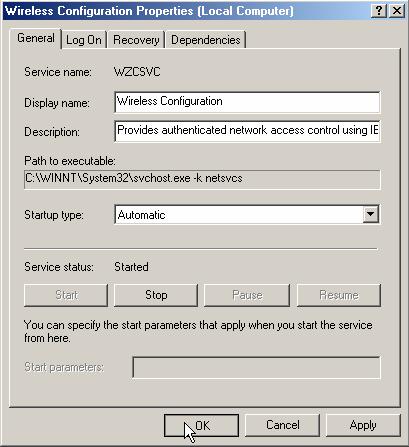Image resolution: width=409 pixels, height=447 pixels.
Task: Open the Log On tab
Action: point(84,40)
